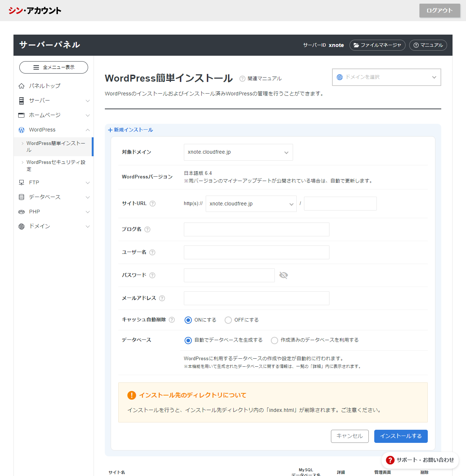Click the server icon in sidebar
466x476 pixels.
click(21, 101)
